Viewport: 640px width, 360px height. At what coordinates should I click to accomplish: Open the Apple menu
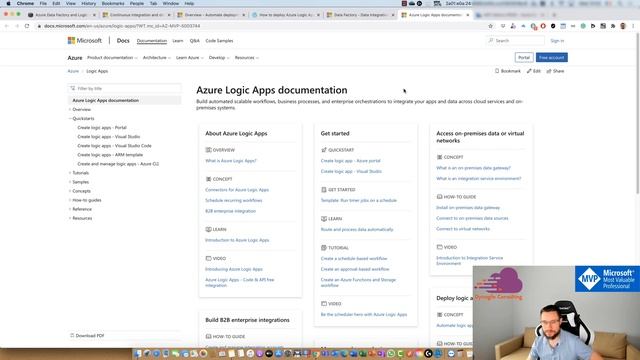coord(8,3)
